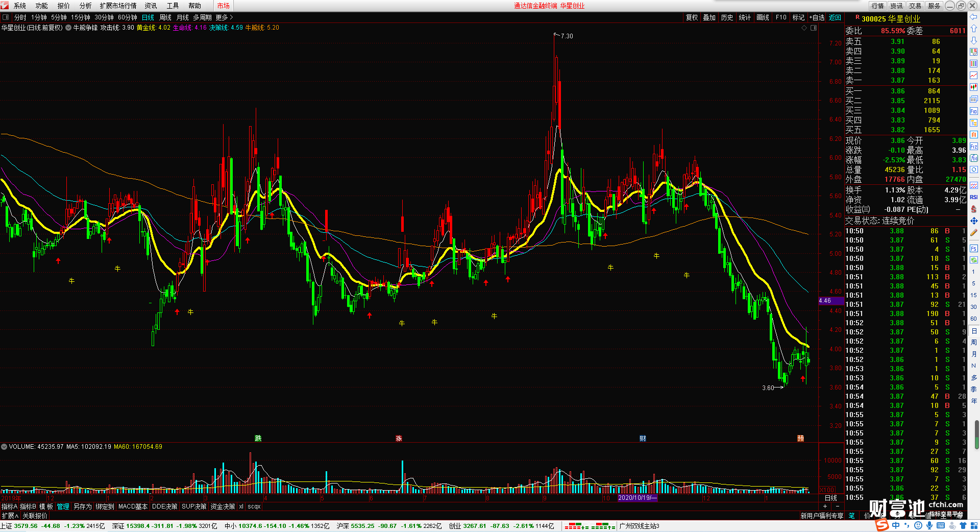Switch sidebar period to 日 (daily)
Screen dimensions: 980x532
pyautogui.click(x=974, y=331)
